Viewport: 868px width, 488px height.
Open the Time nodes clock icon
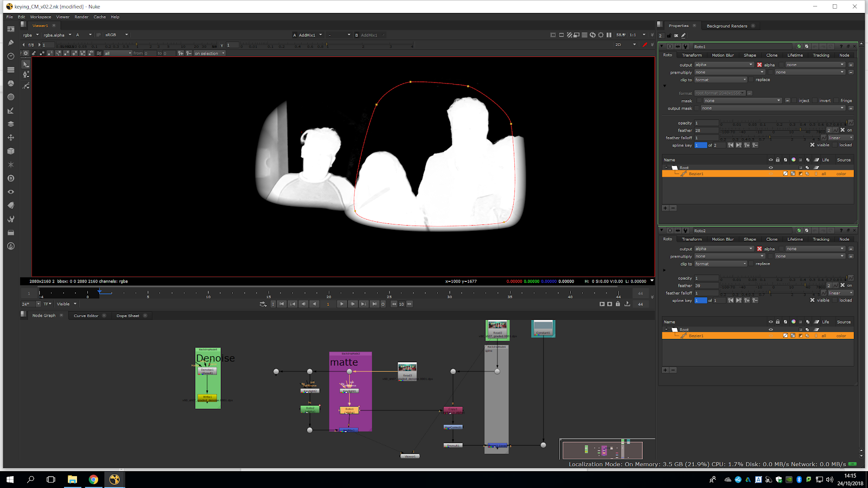(x=10, y=56)
